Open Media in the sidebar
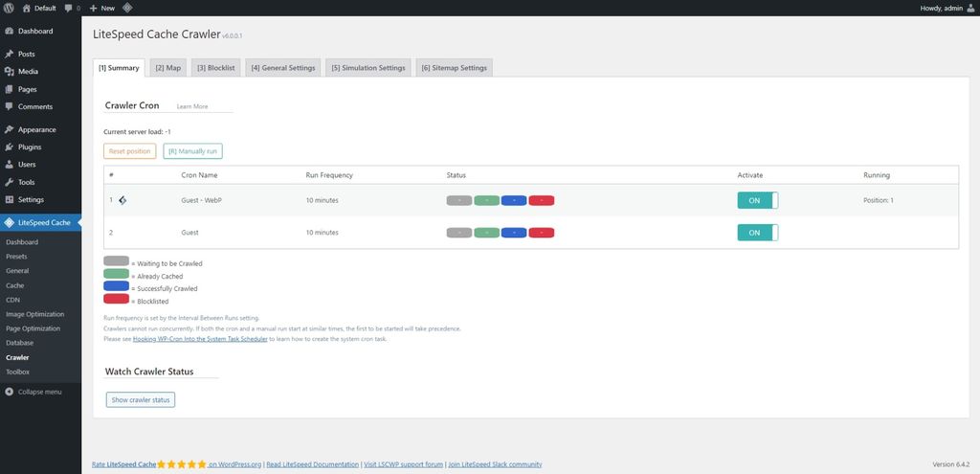Viewport: 980px width, 474px height. tap(40, 72)
